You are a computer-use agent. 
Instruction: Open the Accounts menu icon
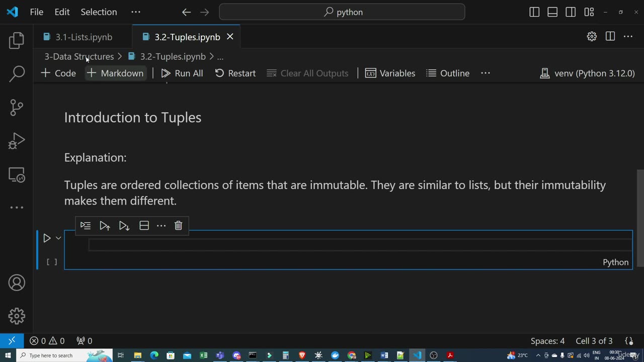coord(17,283)
